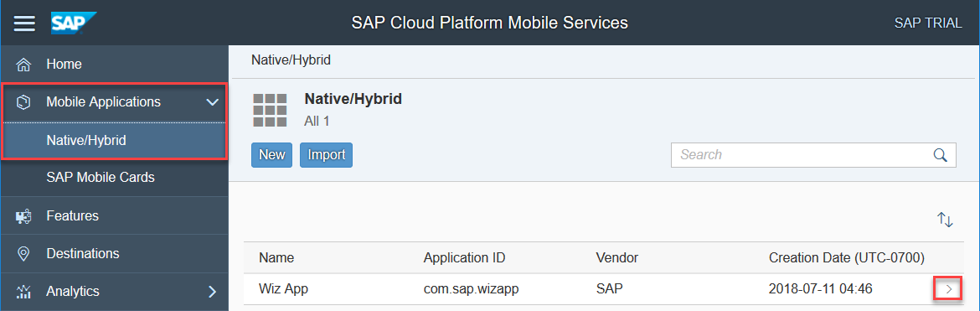Click SAP TRIAL account link
The height and width of the screenshot is (311, 980).
tap(928, 23)
